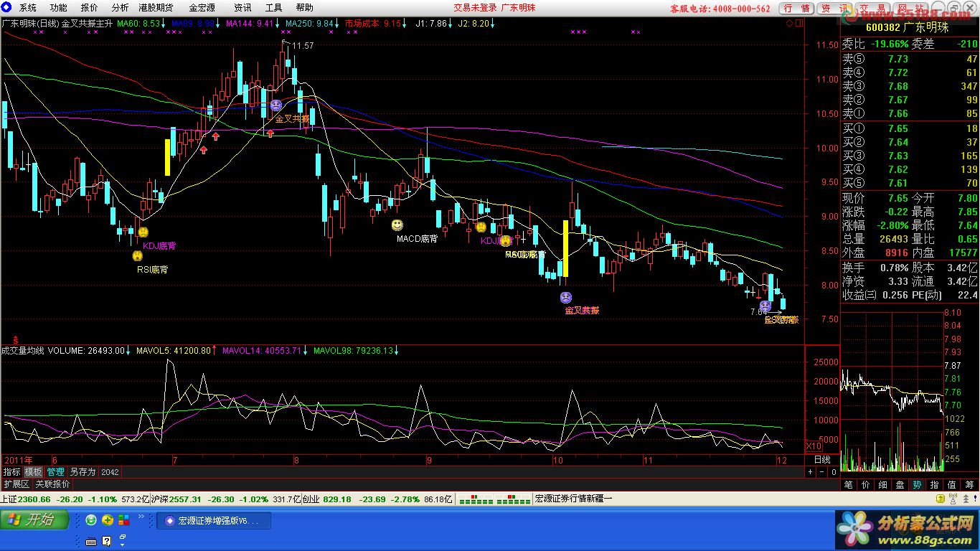Click the 另存为 button

click(x=83, y=472)
